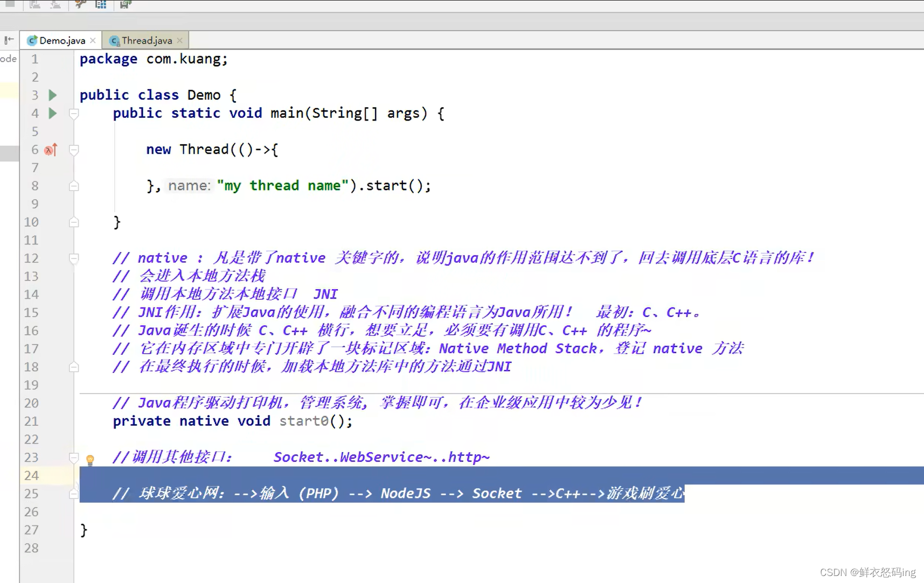The height and width of the screenshot is (583, 924).
Task: Toggle the fold marker at line 10
Action: [74, 222]
